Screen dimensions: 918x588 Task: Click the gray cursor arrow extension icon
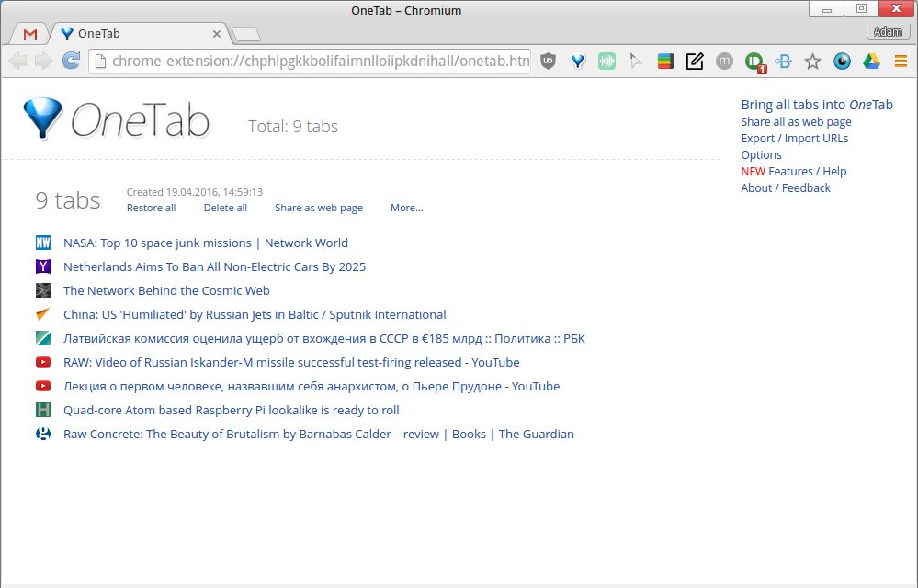point(636,61)
